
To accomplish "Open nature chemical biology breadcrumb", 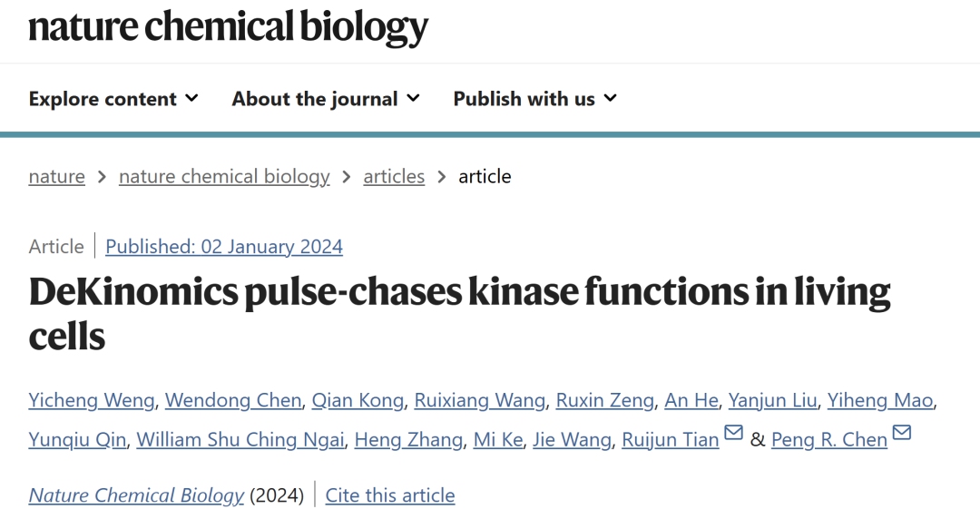I will pos(224,176).
